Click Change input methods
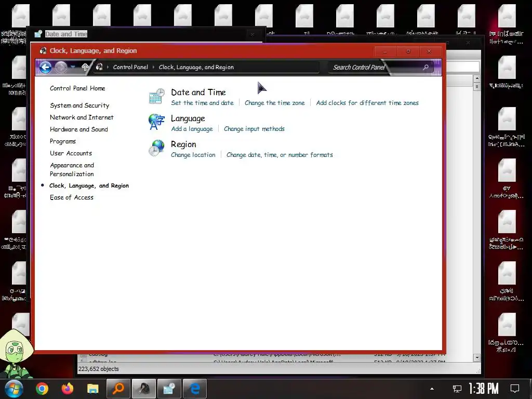The height and width of the screenshot is (399, 532). click(x=254, y=129)
